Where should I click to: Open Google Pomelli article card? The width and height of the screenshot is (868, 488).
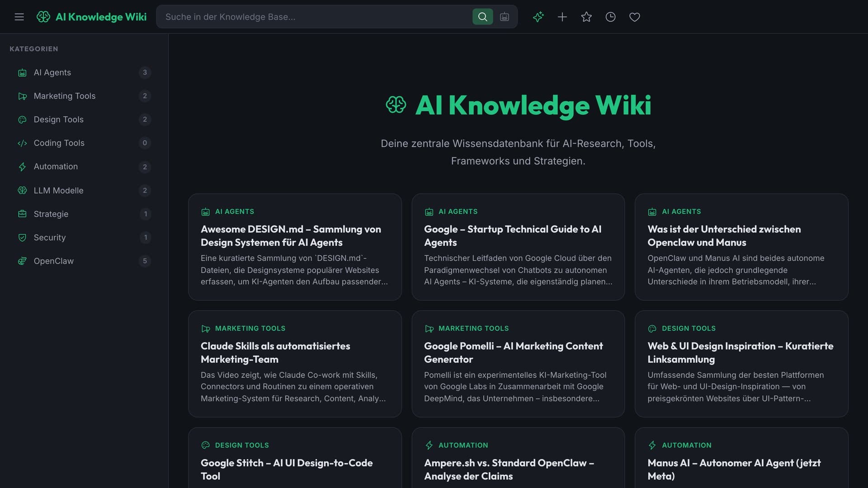518,364
